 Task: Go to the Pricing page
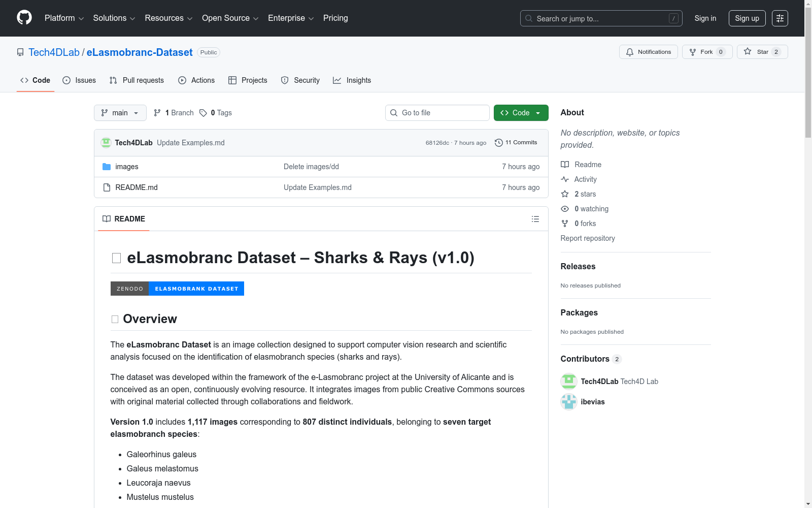pos(335,18)
